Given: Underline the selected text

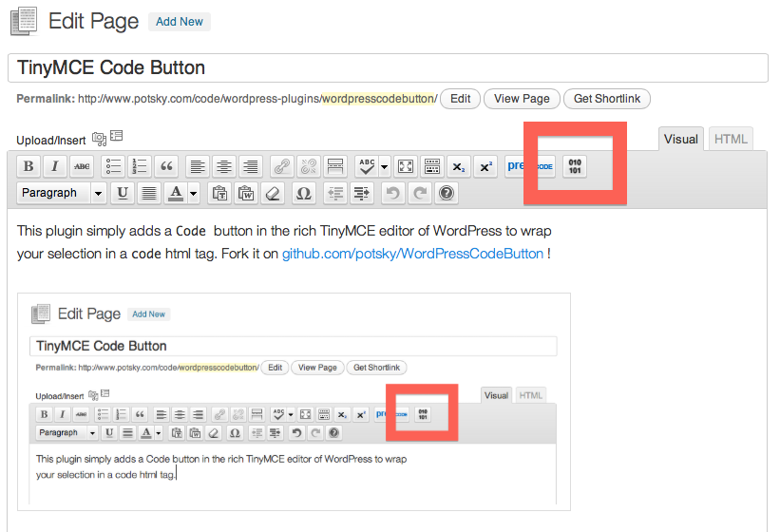Looking at the screenshot, I should point(122,193).
